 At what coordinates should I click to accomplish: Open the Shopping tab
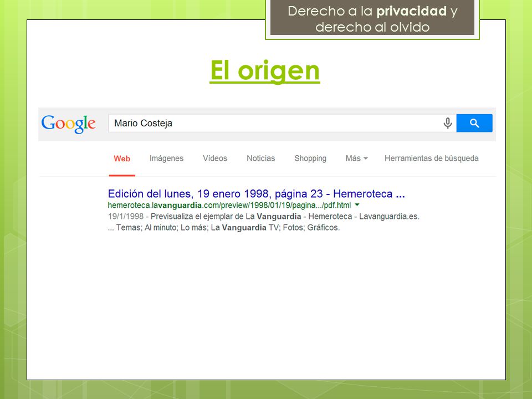(x=310, y=158)
